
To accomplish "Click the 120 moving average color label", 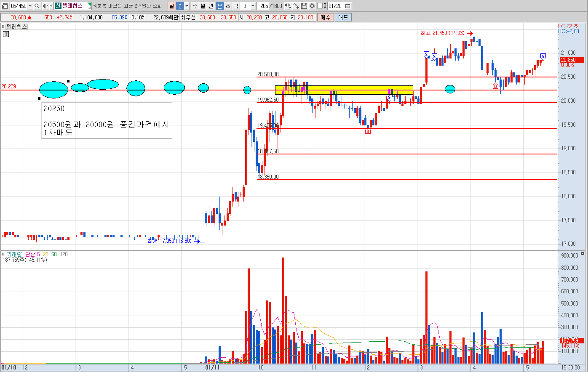I will coord(64,254).
